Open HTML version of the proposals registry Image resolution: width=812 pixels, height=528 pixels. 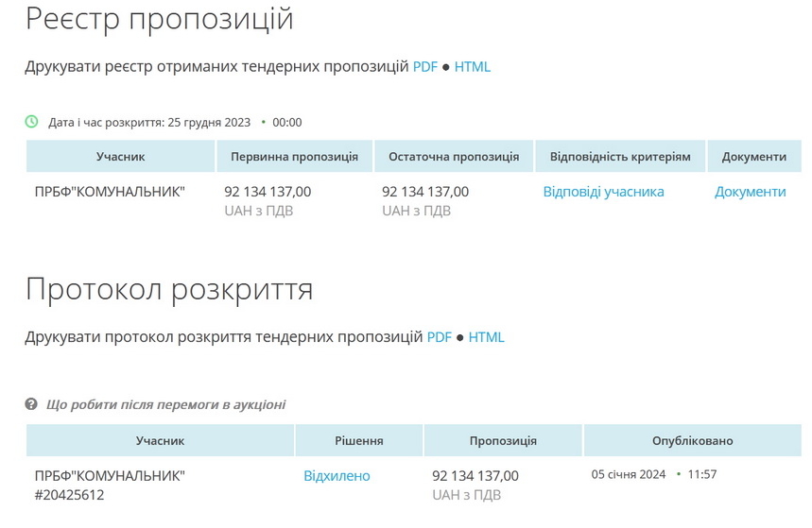click(x=473, y=67)
